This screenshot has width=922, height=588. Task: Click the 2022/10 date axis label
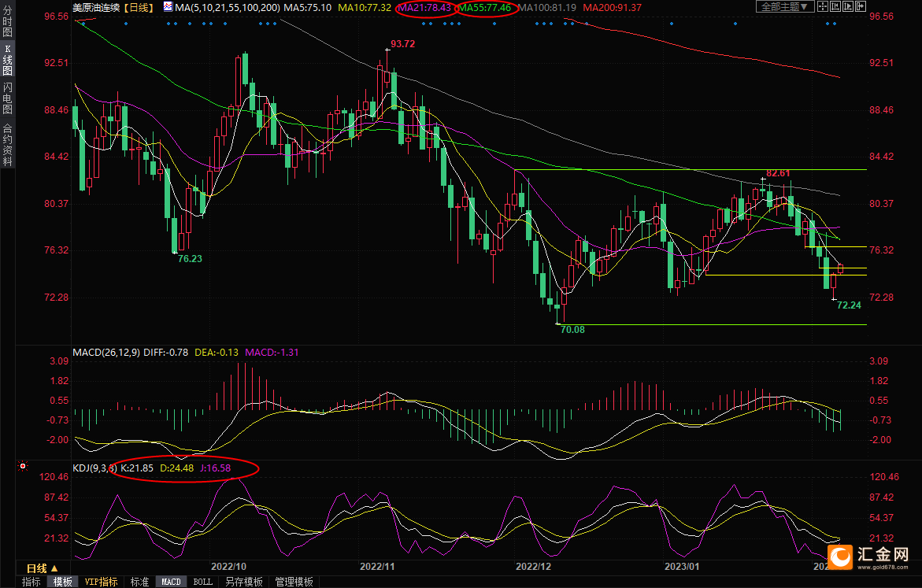coord(229,566)
